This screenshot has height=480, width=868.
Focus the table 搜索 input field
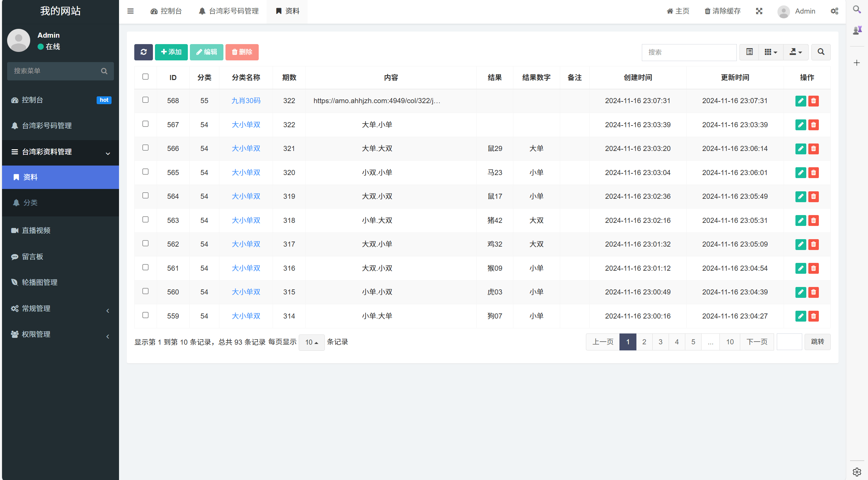click(689, 52)
